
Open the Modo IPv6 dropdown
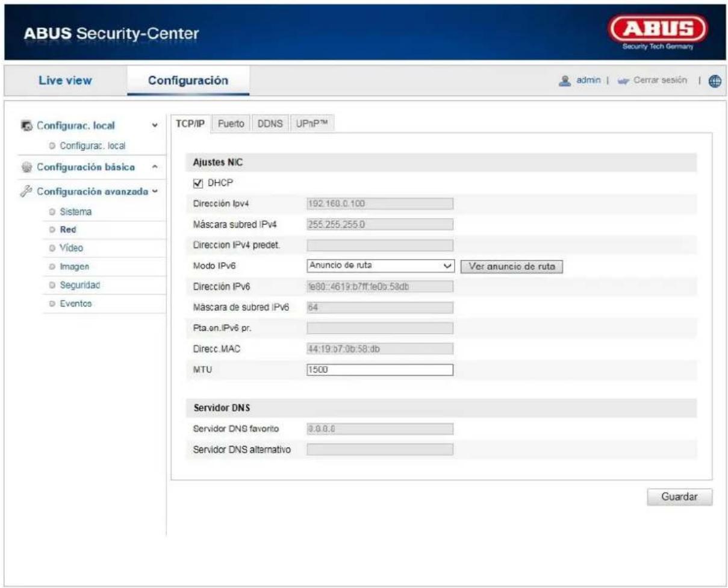[379, 265]
